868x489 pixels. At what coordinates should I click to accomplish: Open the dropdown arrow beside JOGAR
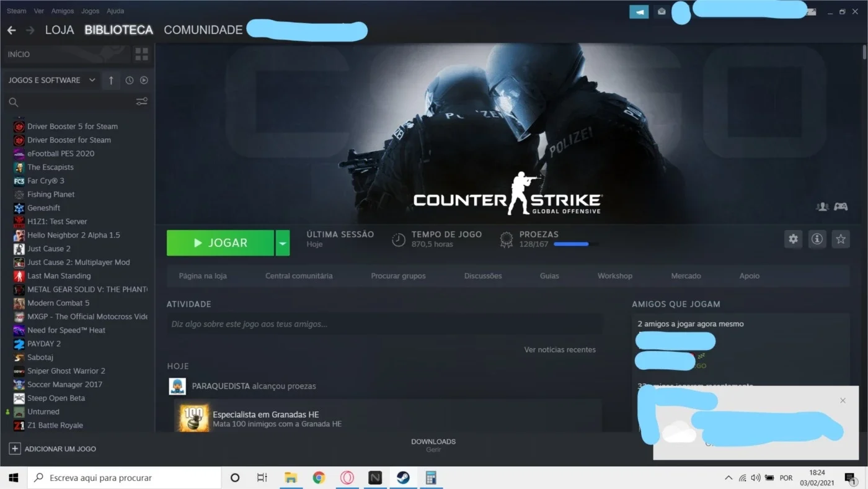coord(283,243)
